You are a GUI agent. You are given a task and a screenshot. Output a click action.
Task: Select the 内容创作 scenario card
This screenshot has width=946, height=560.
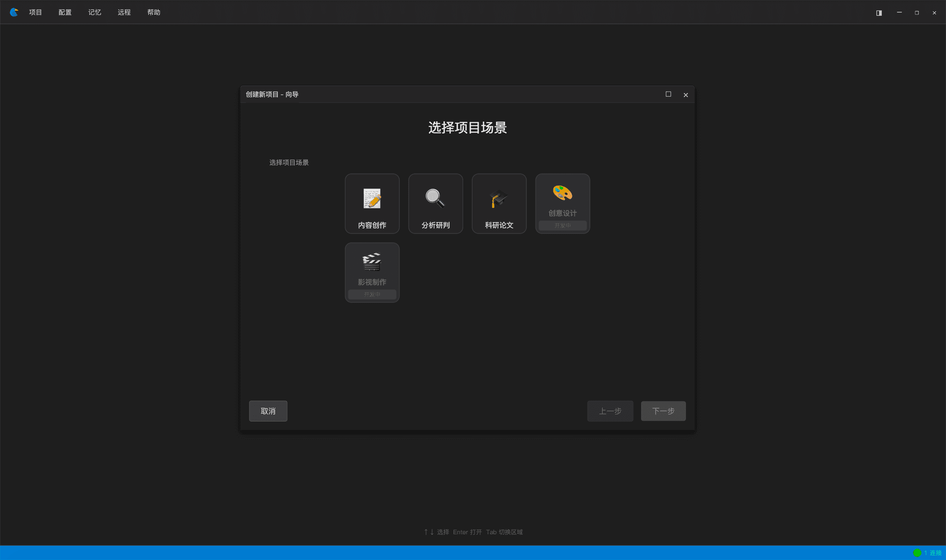tap(372, 203)
